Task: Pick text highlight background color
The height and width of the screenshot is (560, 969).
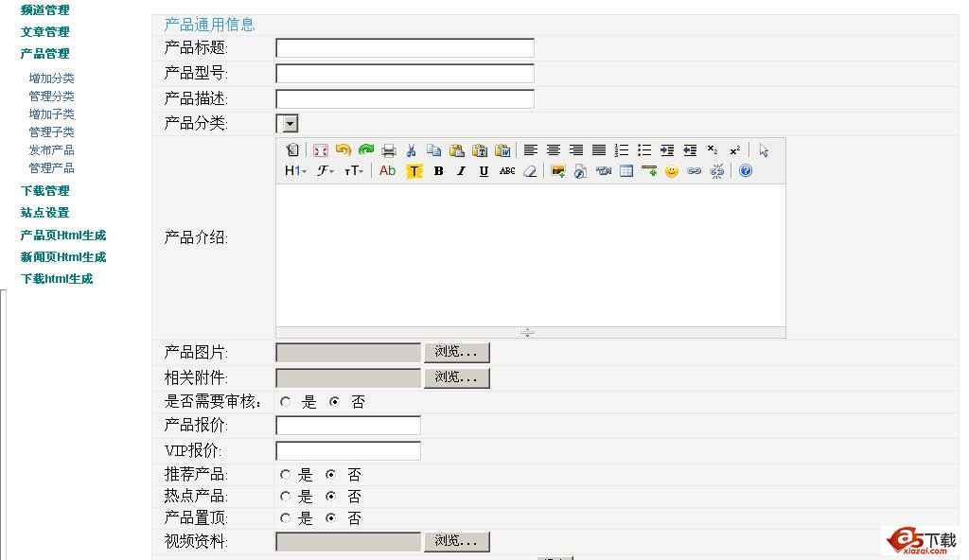Action: tap(414, 171)
